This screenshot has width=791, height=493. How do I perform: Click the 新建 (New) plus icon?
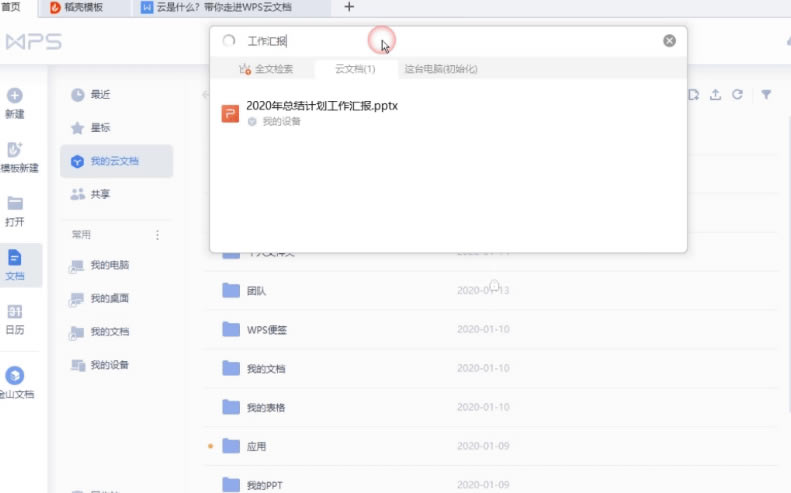pos(15,96)
